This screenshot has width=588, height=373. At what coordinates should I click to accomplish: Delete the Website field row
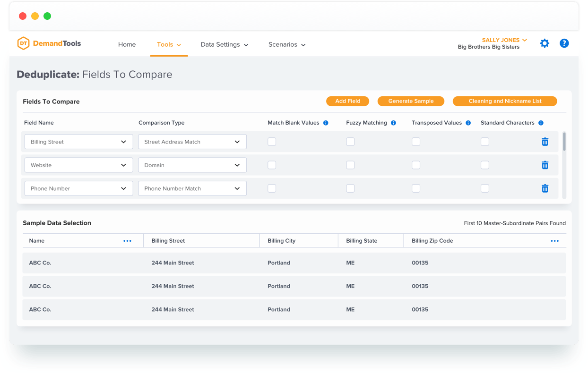coord(545,165)
